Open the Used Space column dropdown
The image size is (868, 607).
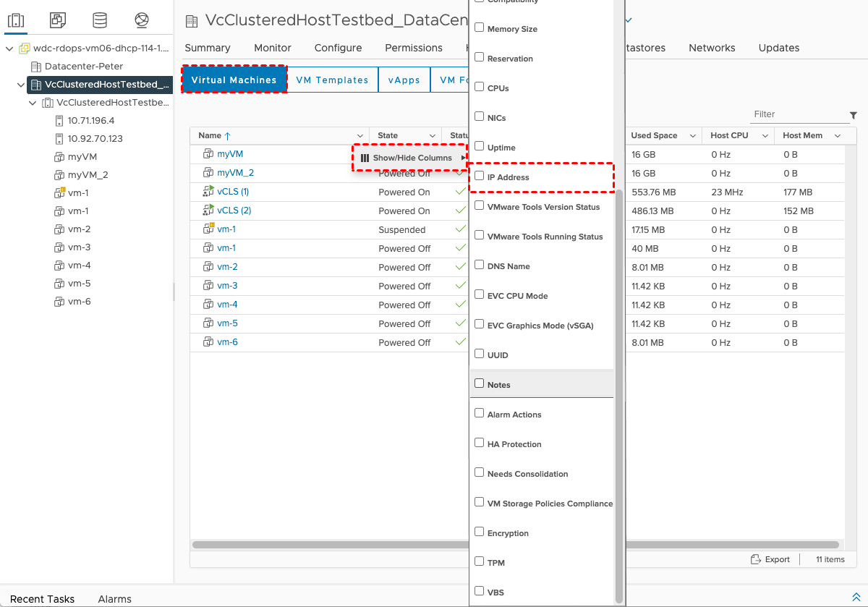click(692, 136)
